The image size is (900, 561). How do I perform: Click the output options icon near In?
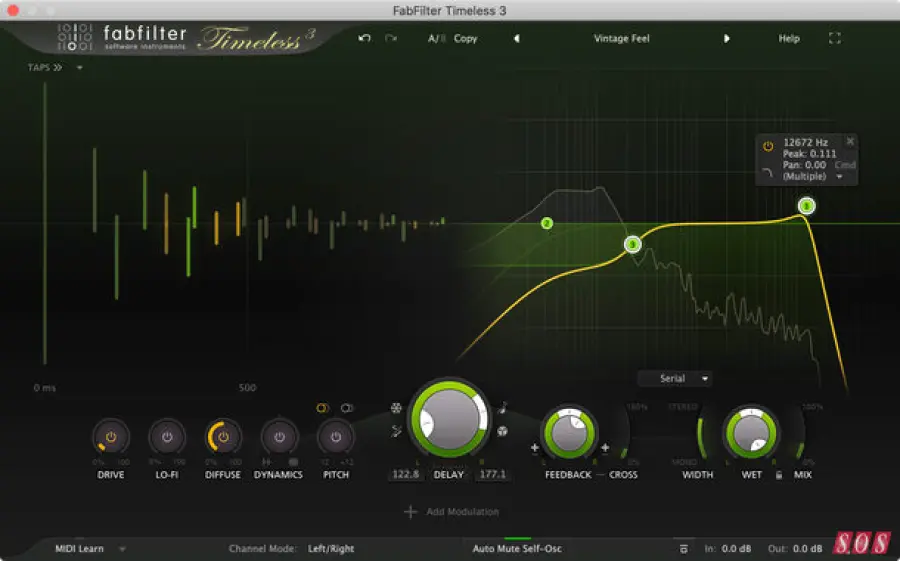tap(684, 549)
